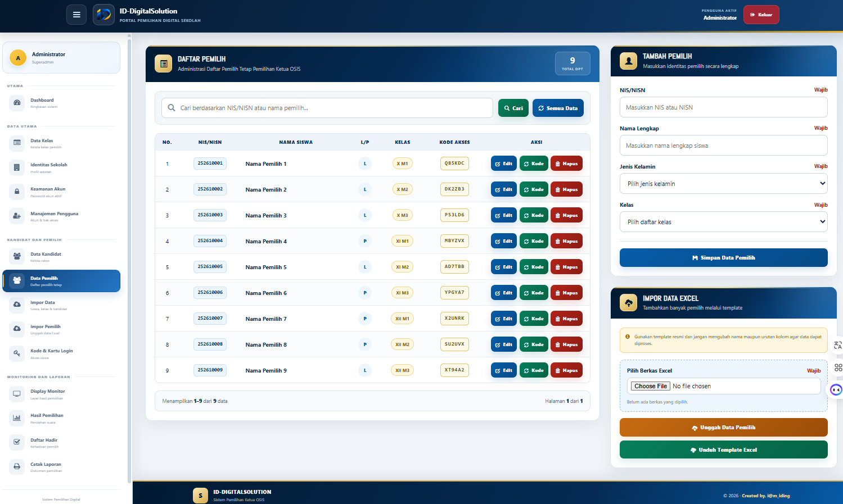Go to Data Pemilih in the sidebar
843x504 pixels.
tap(61, 281)
